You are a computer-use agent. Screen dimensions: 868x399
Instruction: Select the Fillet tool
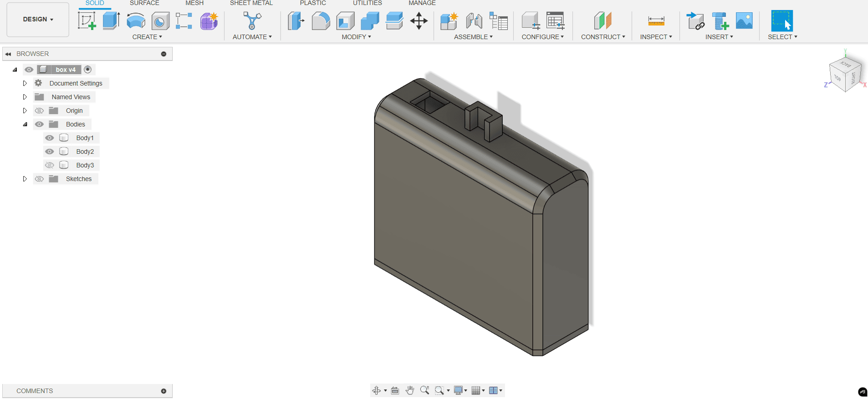tap(321, 21)
